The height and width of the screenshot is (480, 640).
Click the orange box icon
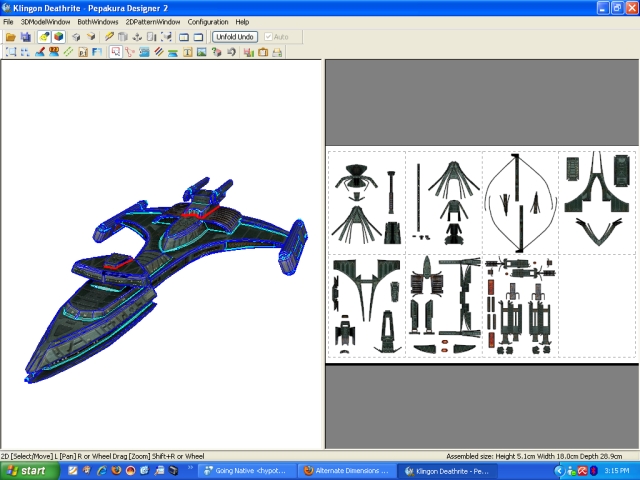pos(263,52)
